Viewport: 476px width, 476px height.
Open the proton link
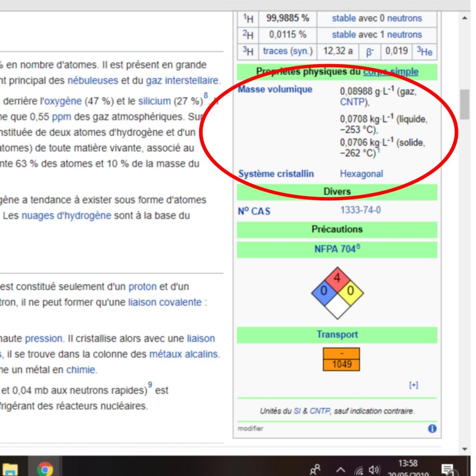142,286
